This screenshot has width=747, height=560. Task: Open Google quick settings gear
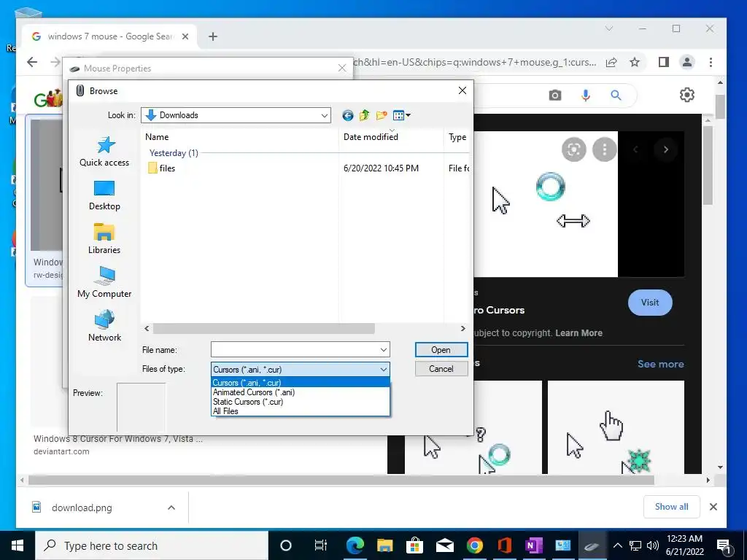click(687, 95)
